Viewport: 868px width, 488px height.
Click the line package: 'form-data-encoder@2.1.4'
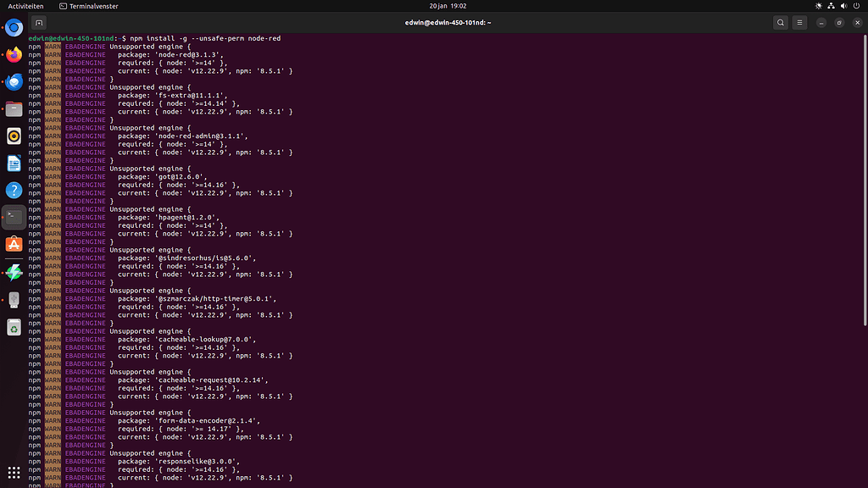click(x=189, y=420)
